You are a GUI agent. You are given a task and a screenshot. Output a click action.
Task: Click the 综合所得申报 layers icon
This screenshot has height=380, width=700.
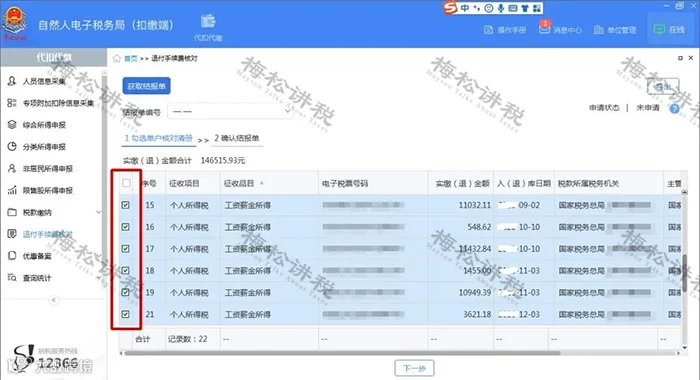[12, 125]
